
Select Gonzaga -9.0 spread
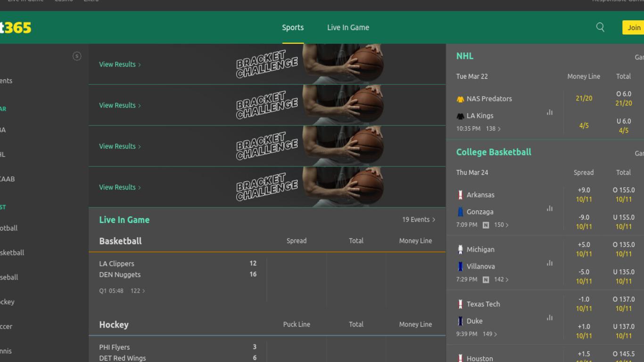[x=584, y=222]
